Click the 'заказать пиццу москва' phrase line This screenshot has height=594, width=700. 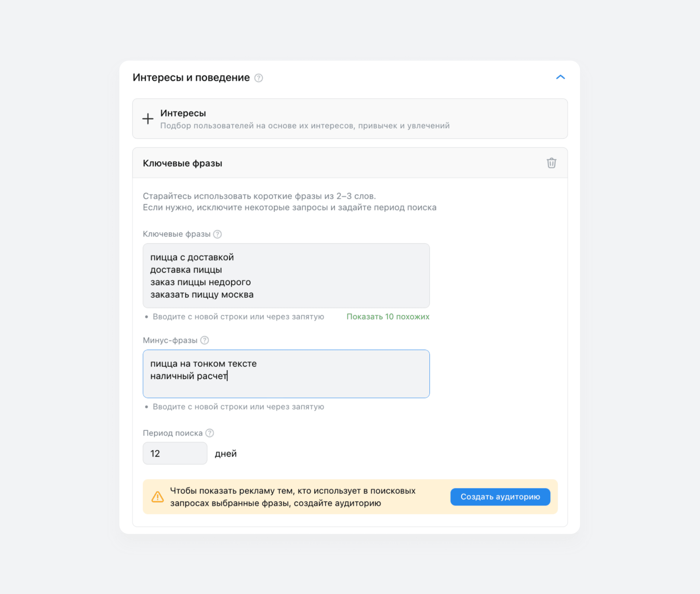click(x=202, y=295)
